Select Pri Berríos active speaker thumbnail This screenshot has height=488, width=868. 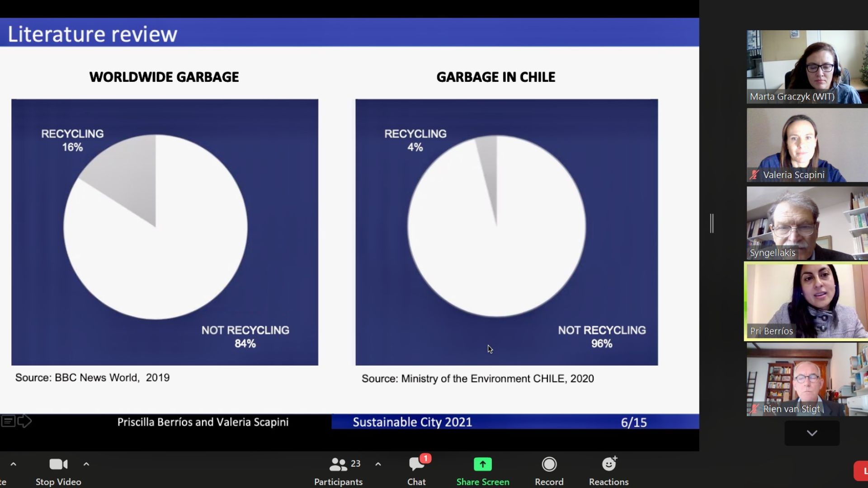[x=807, y=301]
